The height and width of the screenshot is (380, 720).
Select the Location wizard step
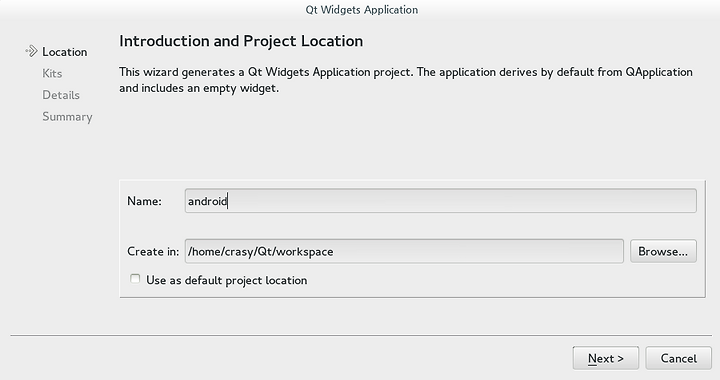click(64, 52)
